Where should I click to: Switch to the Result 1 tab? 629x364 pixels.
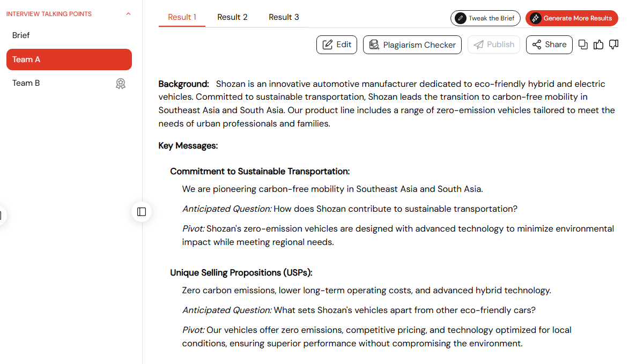click(x=182, y=17)
